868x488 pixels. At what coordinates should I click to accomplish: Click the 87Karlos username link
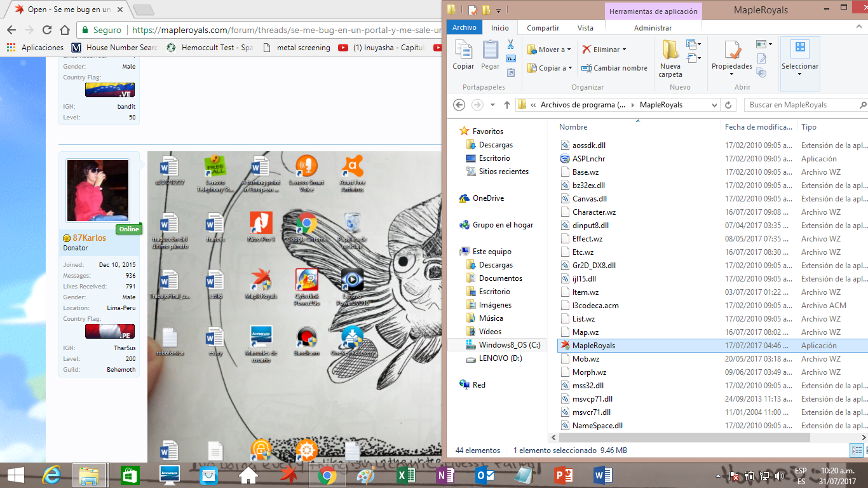pos(89,238)
